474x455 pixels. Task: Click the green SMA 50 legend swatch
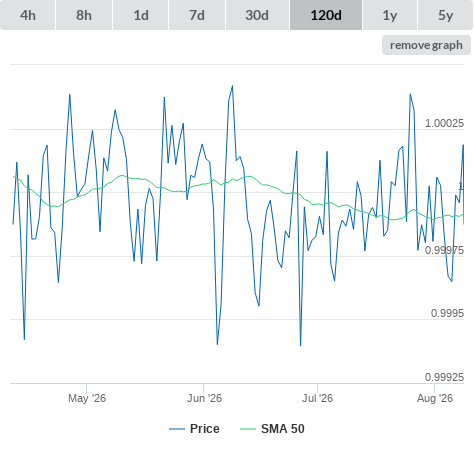point(248,429)
